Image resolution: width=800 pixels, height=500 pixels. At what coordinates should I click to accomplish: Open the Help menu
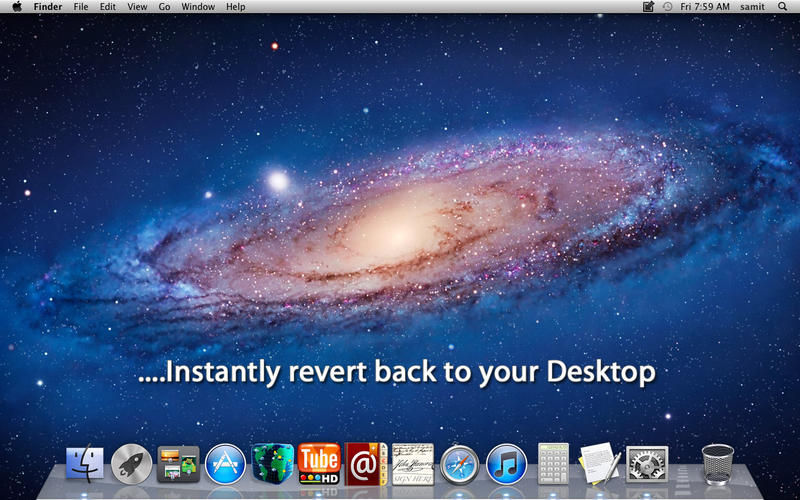[236, 7]
